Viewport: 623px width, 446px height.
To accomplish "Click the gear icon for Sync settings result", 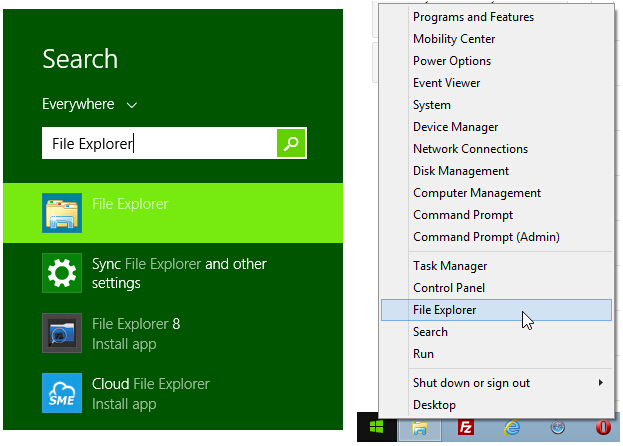I will point(62,273).
